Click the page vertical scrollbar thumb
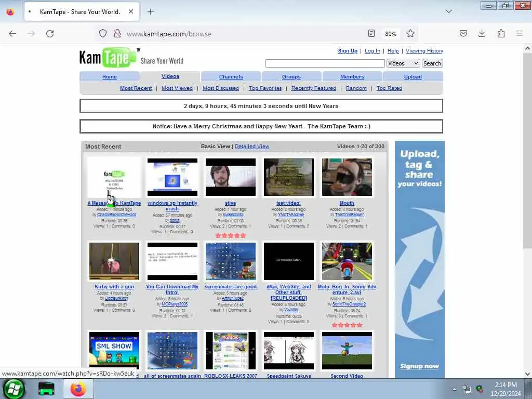532x399 pixels. (527, 151)
